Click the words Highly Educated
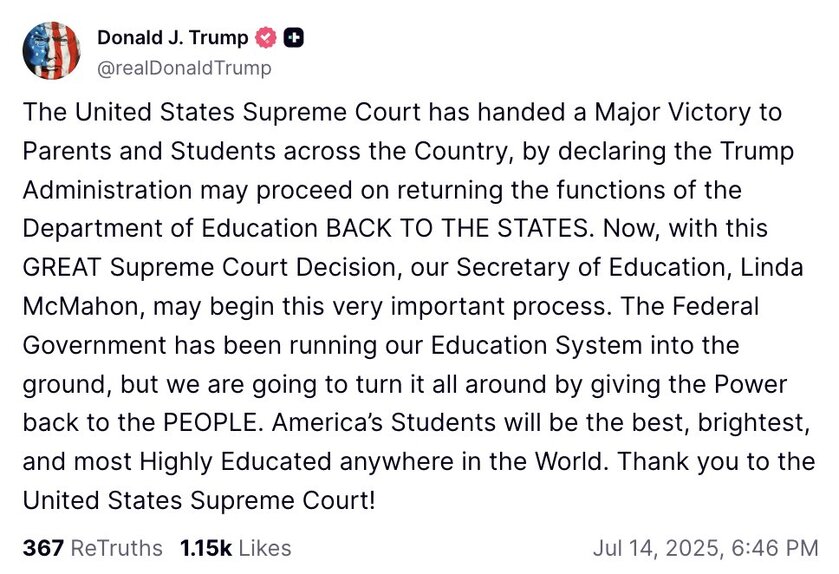This screenshot has width=839, height=574. 235,462
